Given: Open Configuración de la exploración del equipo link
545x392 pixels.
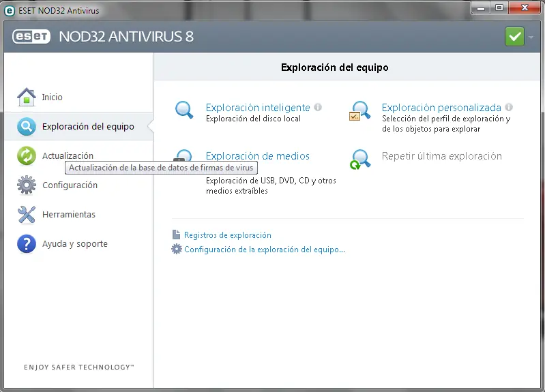Looking at the screenshot, I should (265, 249).
